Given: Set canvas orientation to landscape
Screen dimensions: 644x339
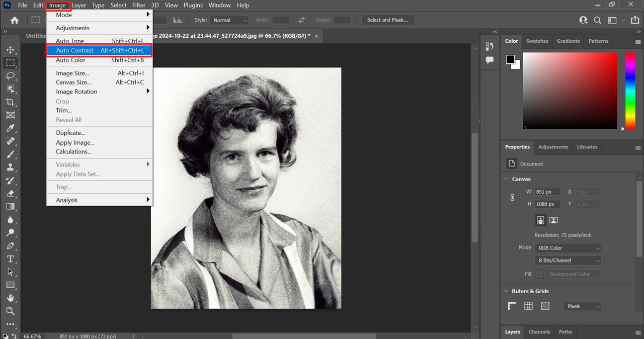Looking at the screenshot, I should click(553, 220).
